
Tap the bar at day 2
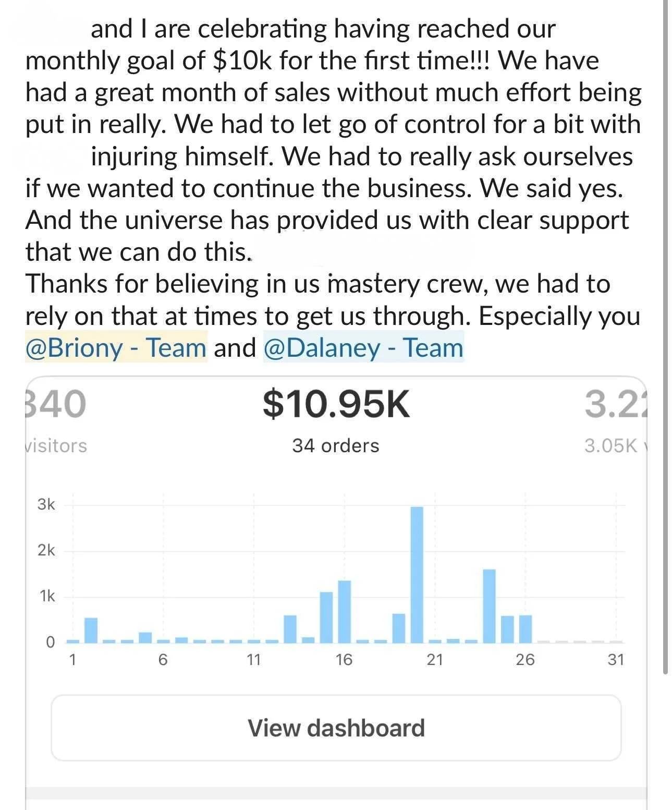click(x=91, y=630)
